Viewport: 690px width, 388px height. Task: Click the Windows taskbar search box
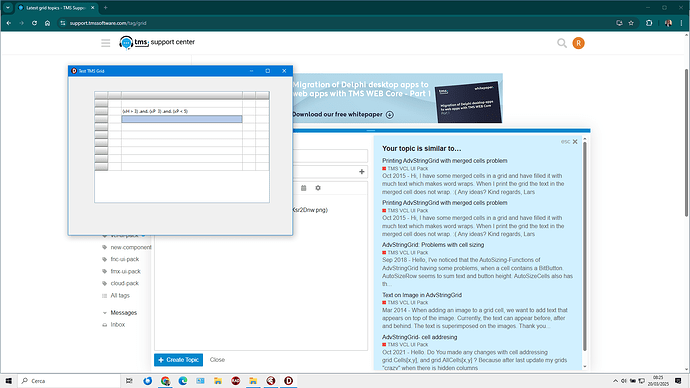tap(69, 381)
